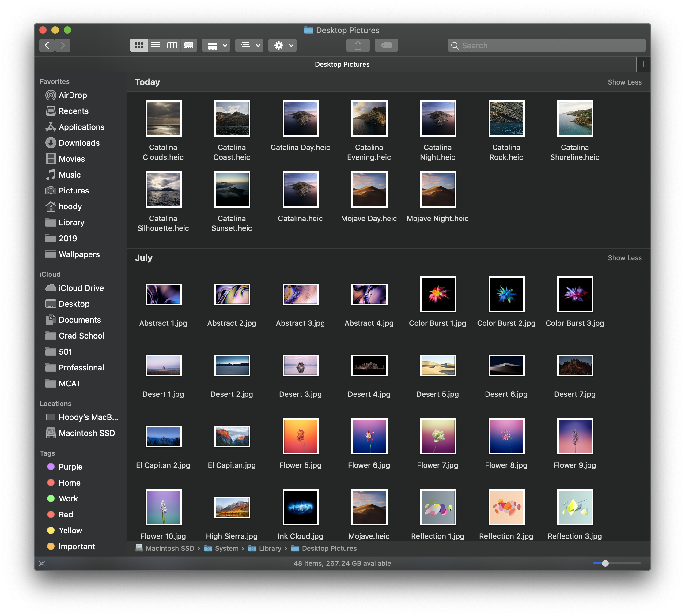Viewport: 685px width, 616px height.
Task: Open Downloads folder in sidebar
Action: tap(79, 143)
